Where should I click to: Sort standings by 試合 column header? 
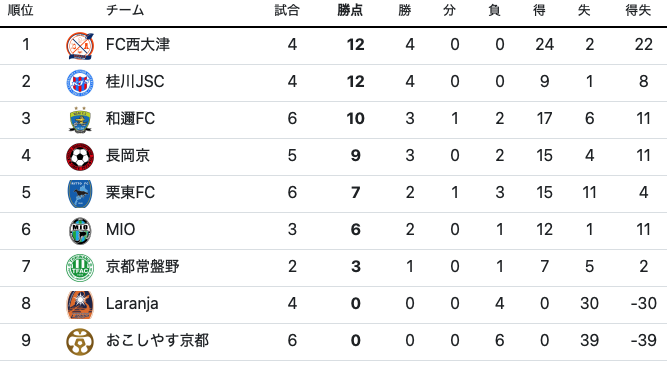point(287,10)
